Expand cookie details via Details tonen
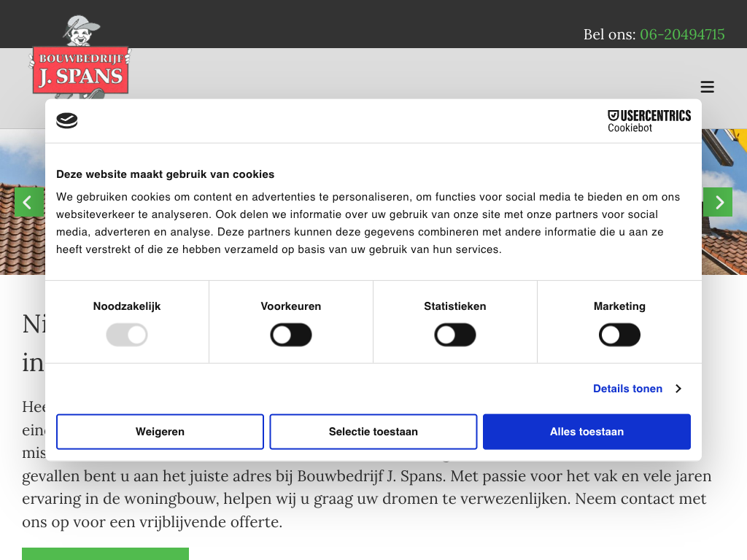747x560 pixels. [x=627, y=389]
